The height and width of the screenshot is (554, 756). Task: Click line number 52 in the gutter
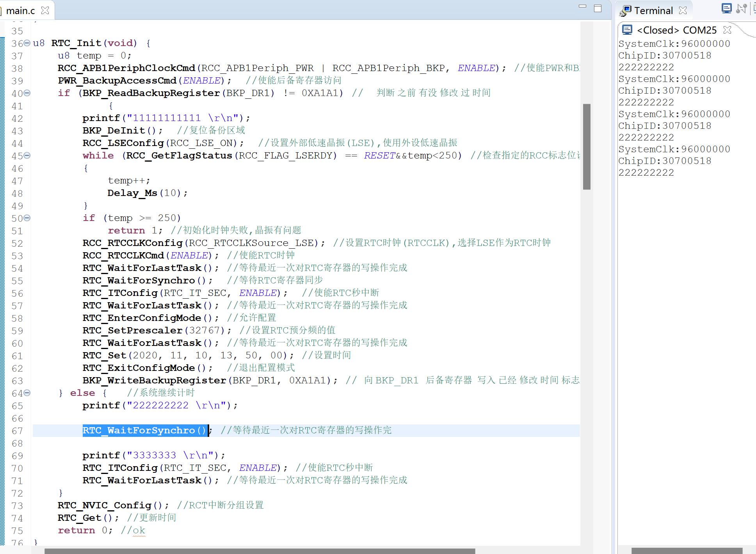(17, 243)
